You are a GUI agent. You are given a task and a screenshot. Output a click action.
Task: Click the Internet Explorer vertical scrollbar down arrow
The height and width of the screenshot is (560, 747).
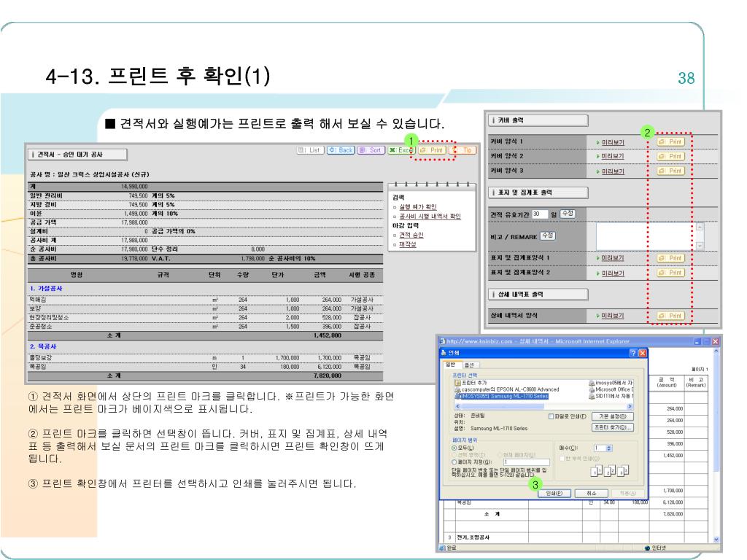(x=716, y=540)
